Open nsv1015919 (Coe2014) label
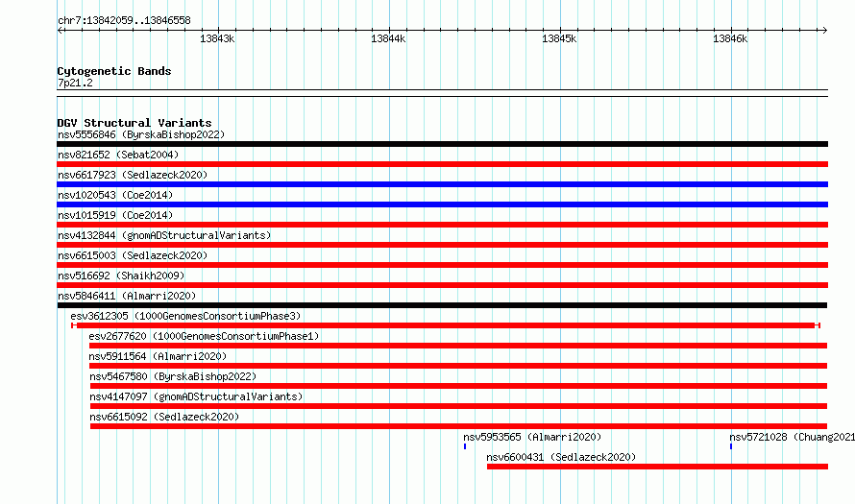The width and height of the screenshot is (855, 504). click(115, 215)
